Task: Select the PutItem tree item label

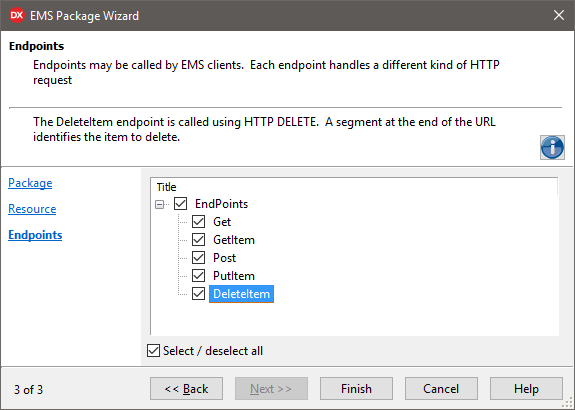Action: [x=234, y=276]
